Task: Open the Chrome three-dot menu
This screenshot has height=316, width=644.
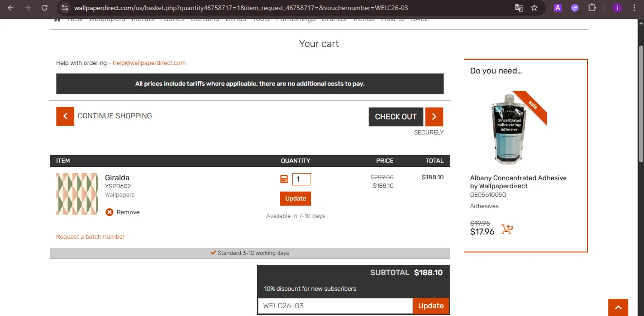Action: (634, 8)
